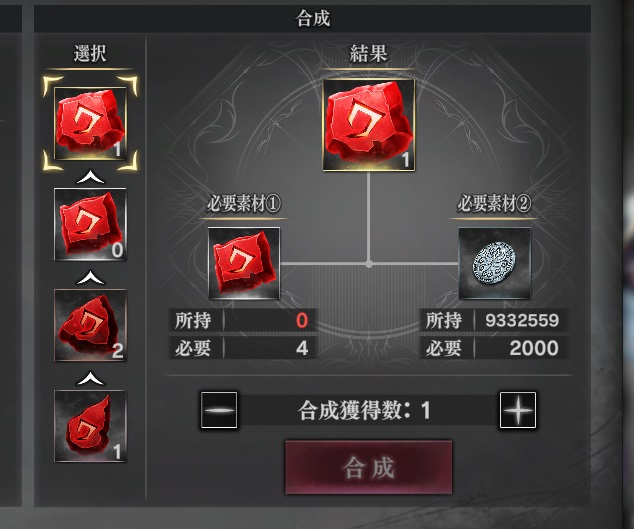Click the owned count 0 for material ①
The height and width of the screenshot is (529, 634).
click(x=302, y=320)
